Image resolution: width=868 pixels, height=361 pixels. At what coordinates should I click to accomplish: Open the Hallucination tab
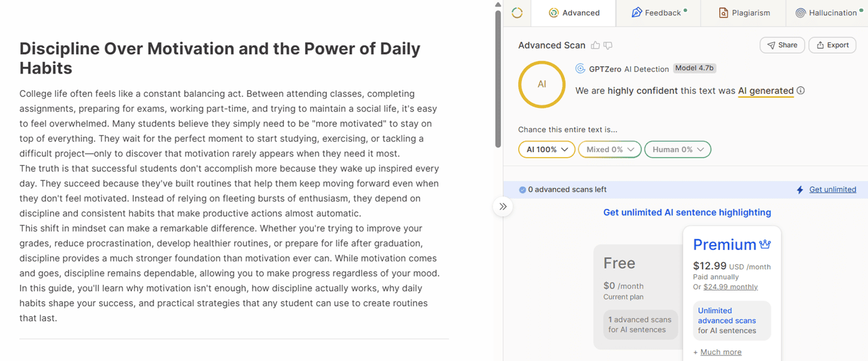827,12
